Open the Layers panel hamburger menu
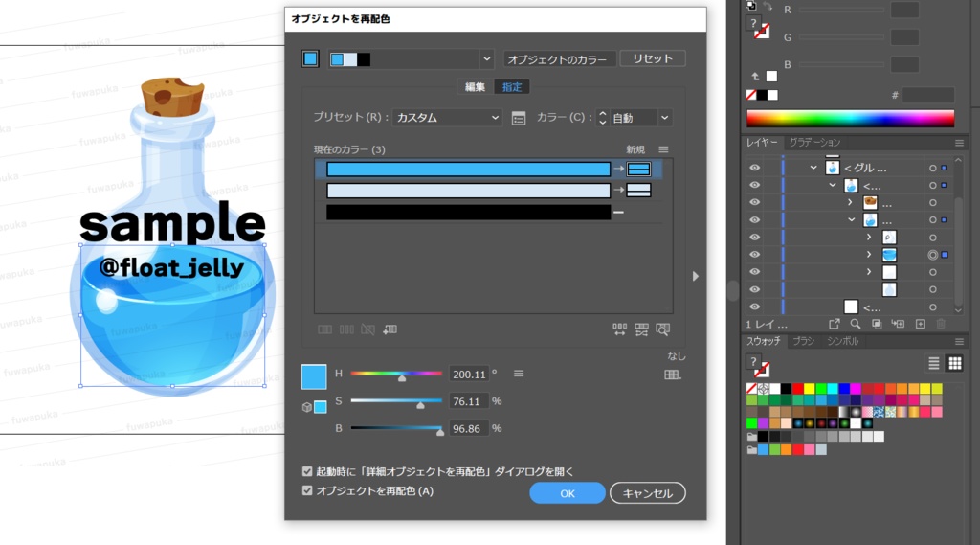980x545 pixels. click(959, 143)
